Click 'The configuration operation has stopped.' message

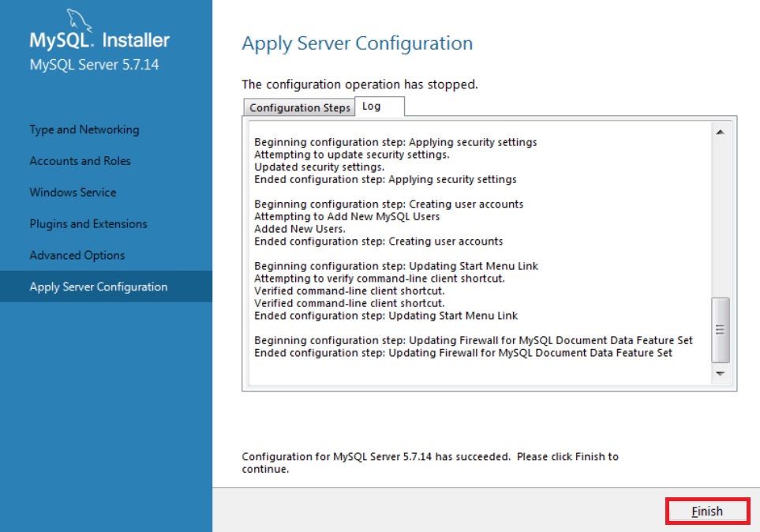point(360,84)
